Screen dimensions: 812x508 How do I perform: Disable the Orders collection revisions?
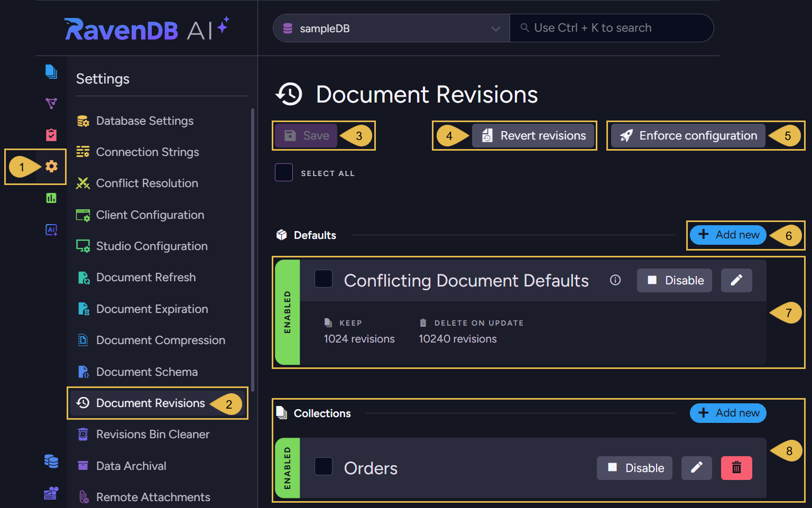point(635,468)
